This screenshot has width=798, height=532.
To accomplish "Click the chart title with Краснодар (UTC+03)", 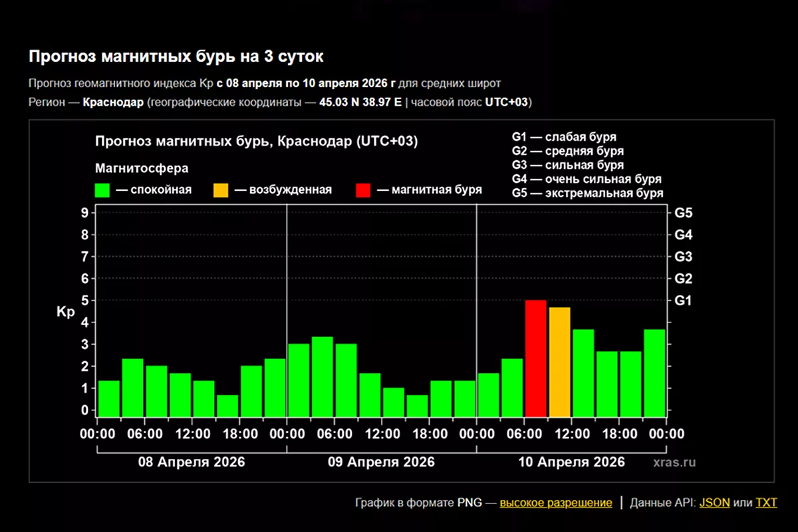I will [x=256, y=142].
